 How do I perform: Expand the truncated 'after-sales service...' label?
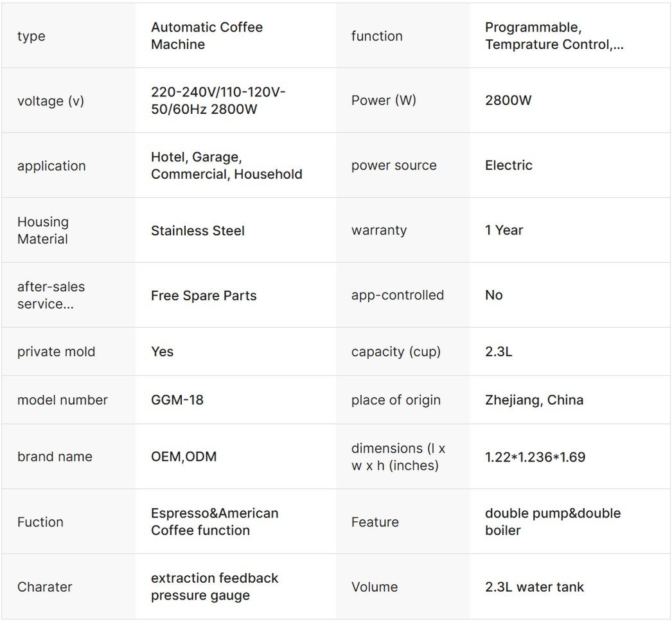coord(51,296)
